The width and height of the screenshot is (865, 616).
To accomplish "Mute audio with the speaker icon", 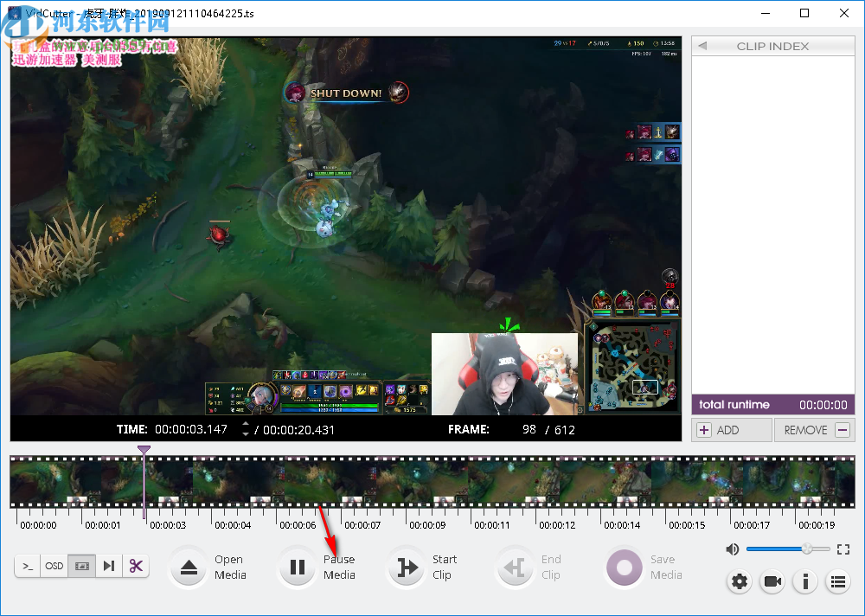I will pos(732,549).
